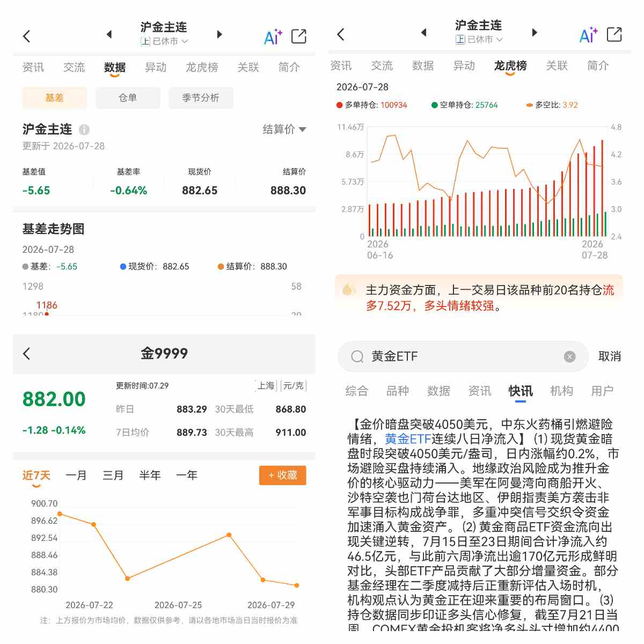Select 一年 time range
644x644 pixels.
point(187,475)
